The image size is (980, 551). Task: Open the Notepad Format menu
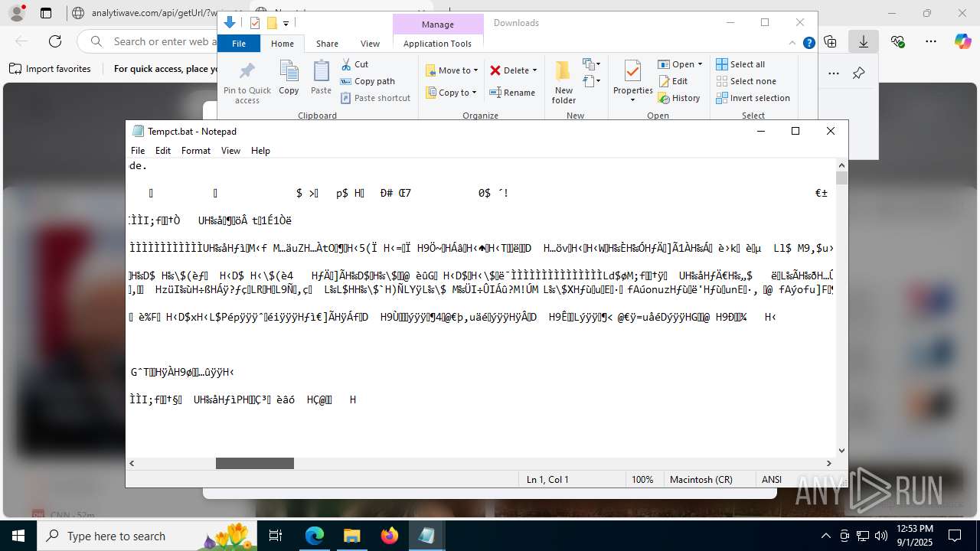[196, 151]
